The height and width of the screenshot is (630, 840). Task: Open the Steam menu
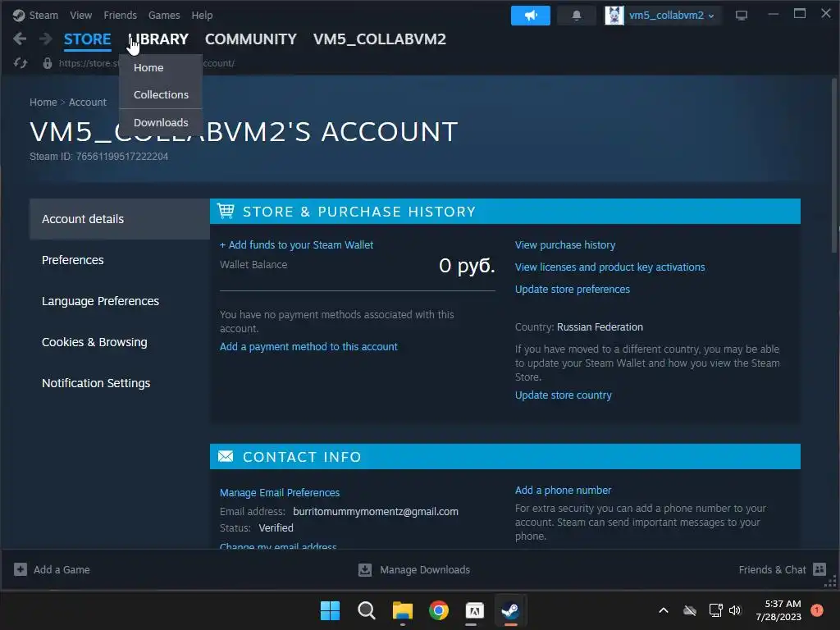[x=43, y=15]
